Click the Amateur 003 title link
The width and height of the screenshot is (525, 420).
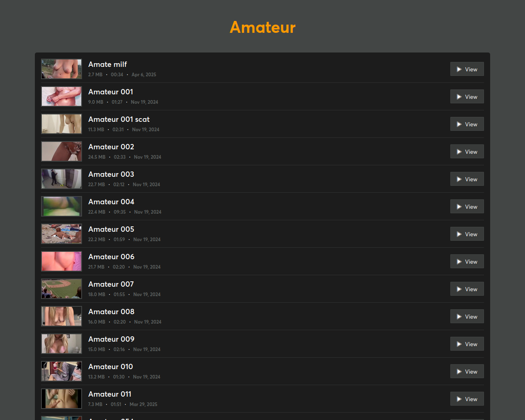[111, 174]
